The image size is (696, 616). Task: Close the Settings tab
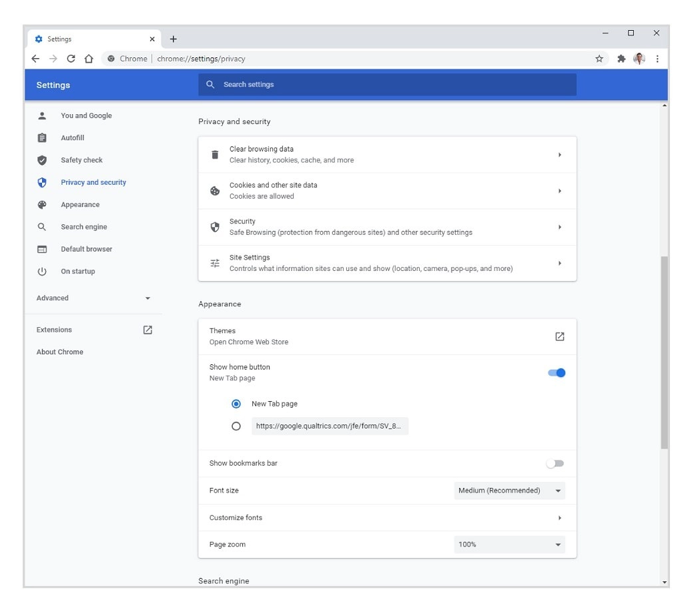152,39
